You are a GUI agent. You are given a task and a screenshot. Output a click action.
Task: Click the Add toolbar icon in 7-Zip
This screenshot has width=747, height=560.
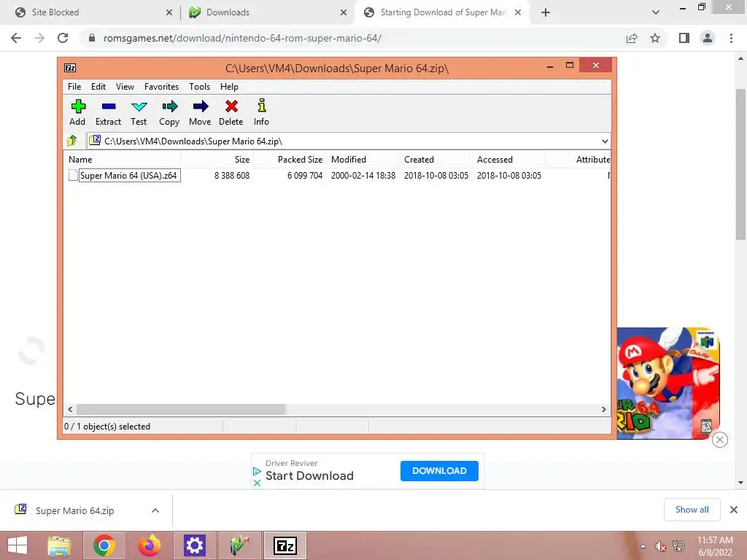pos(78,106)
